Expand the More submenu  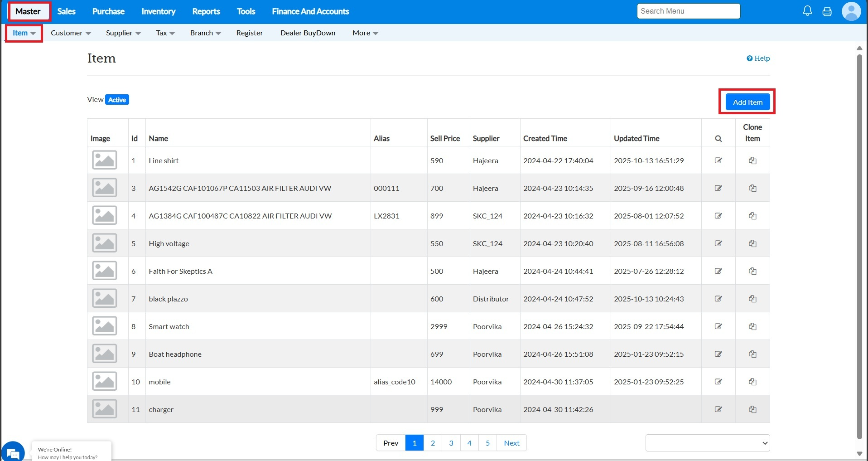coord(365,33)
